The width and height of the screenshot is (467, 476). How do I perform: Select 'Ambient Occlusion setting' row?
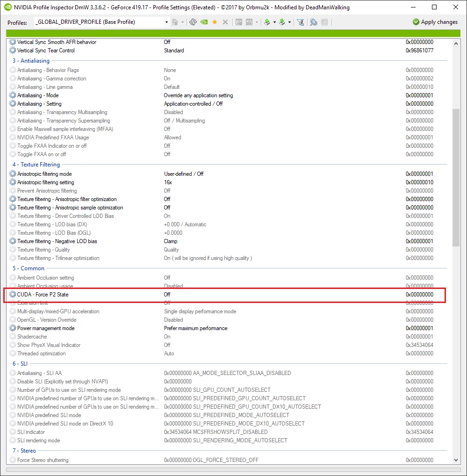pyautogui.click(x=228, y=278)
